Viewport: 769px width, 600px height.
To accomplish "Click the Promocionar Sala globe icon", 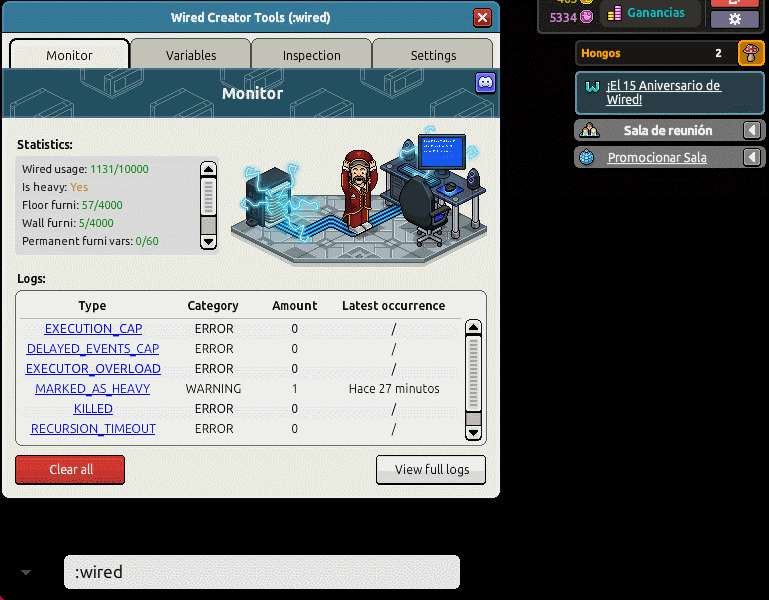I will [x=587, y=157].
